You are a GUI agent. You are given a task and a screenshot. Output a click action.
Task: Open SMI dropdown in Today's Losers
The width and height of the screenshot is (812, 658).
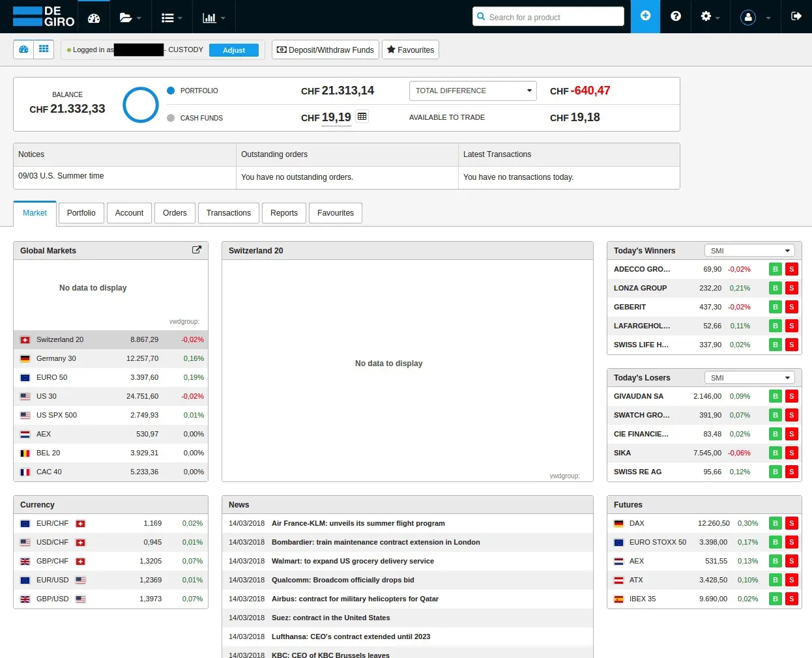[749, 378]
